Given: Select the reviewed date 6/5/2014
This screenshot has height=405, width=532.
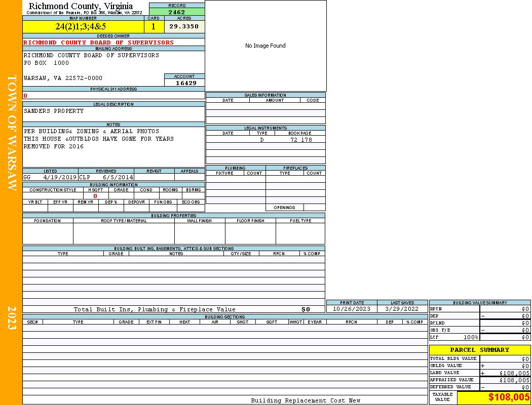Looking at the screenshot, I should click(118, 178).
